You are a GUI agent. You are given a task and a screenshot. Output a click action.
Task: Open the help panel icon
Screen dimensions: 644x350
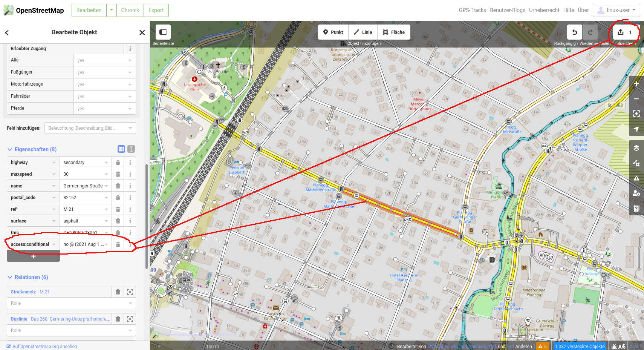click(x=636, y=208)
